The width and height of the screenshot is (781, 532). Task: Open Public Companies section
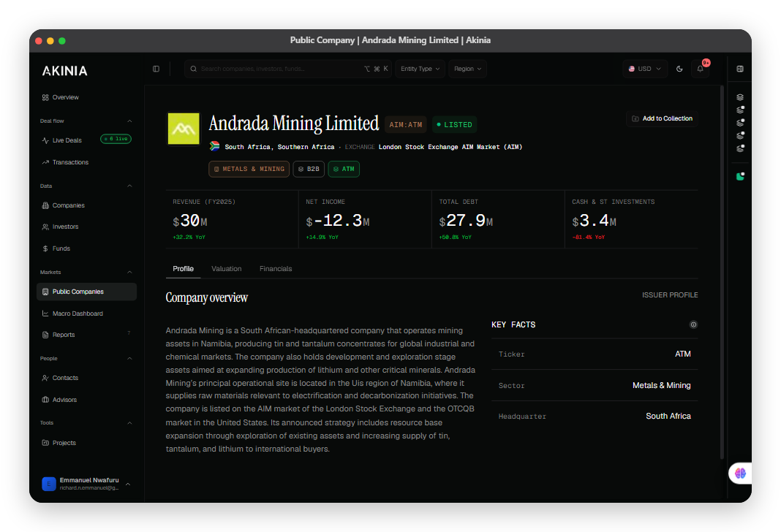(86, 292)
